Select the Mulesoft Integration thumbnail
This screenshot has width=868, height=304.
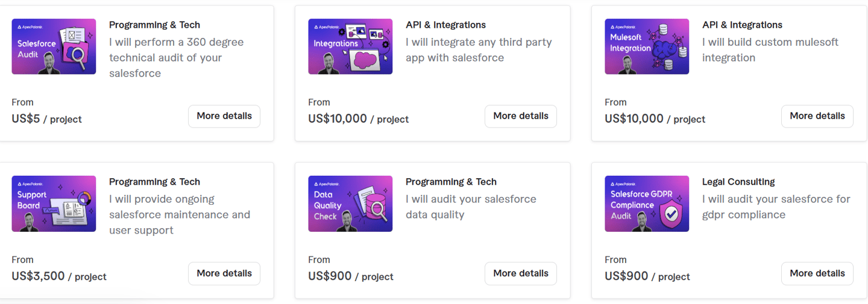pos(647,46)
